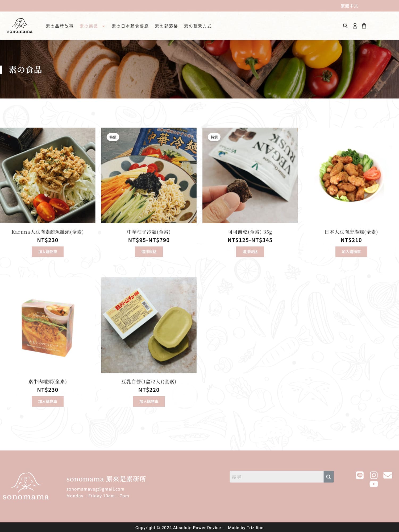The width and height of the screenshot is (399, 532).
Task: Add Karuna大豆肉素鮪魚罐頭 to cart
Action: click(x=48, y=251)
